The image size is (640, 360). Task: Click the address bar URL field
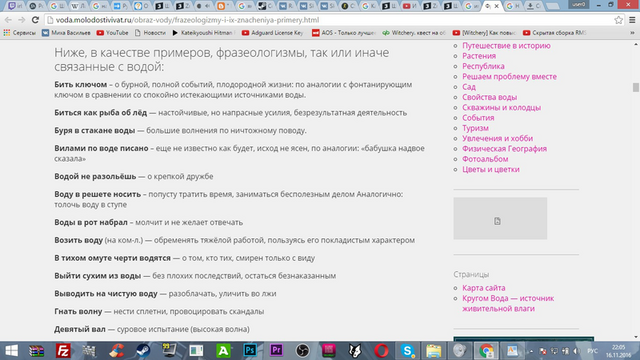[327, 20]
